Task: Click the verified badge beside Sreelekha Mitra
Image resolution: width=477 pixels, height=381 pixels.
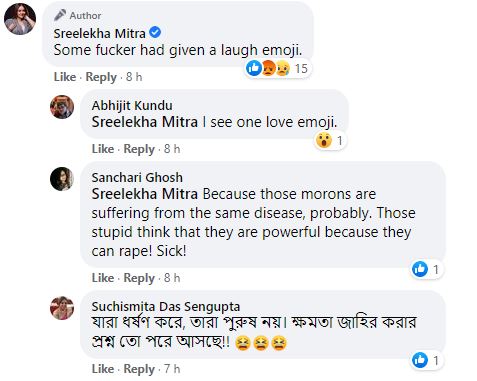Action: [x=155, y=33]
